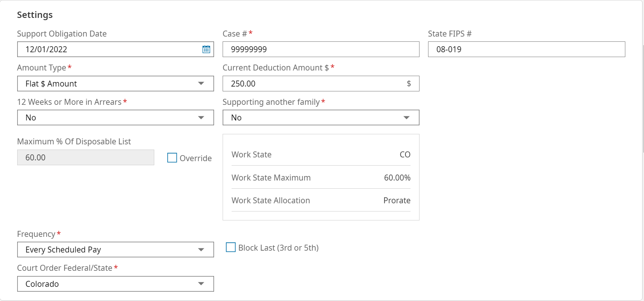
Task: Click the Override label text
Action: 195,158
